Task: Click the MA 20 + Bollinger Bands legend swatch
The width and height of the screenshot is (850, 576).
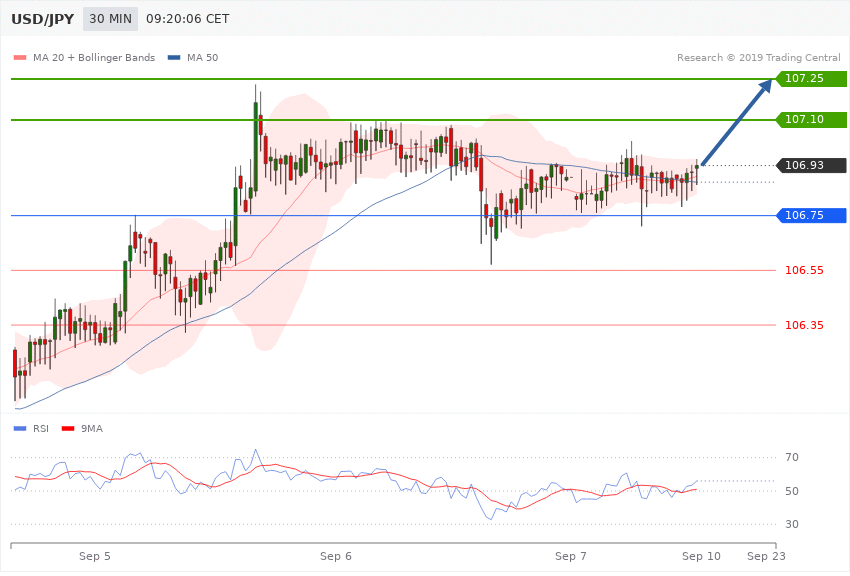Action: click(20, 58)
